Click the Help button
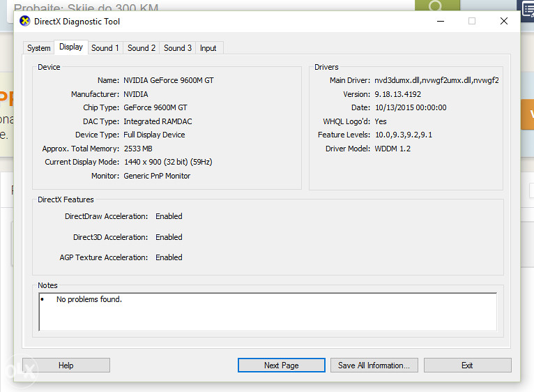Screen dimensions: 534x392 [x=66, y=365]
